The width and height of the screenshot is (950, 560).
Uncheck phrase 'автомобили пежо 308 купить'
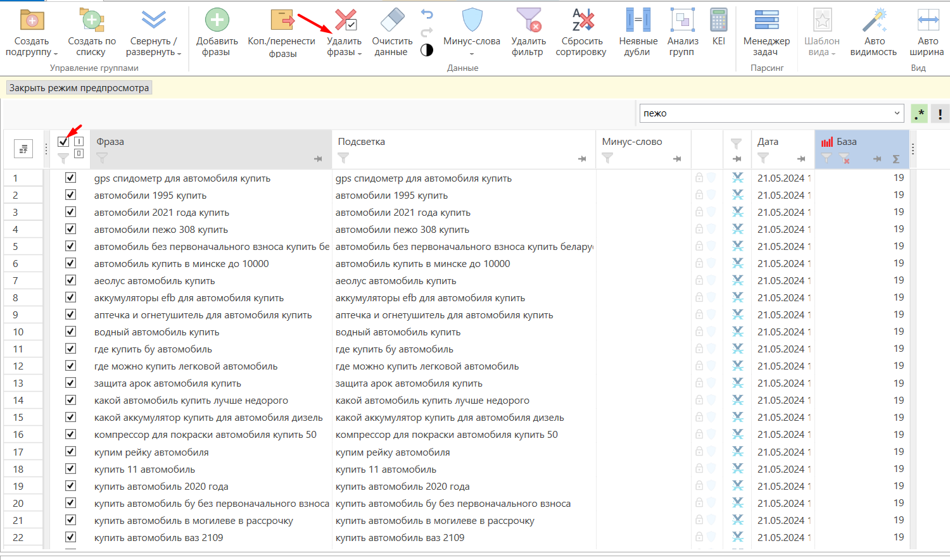click(x=70, y=229)
